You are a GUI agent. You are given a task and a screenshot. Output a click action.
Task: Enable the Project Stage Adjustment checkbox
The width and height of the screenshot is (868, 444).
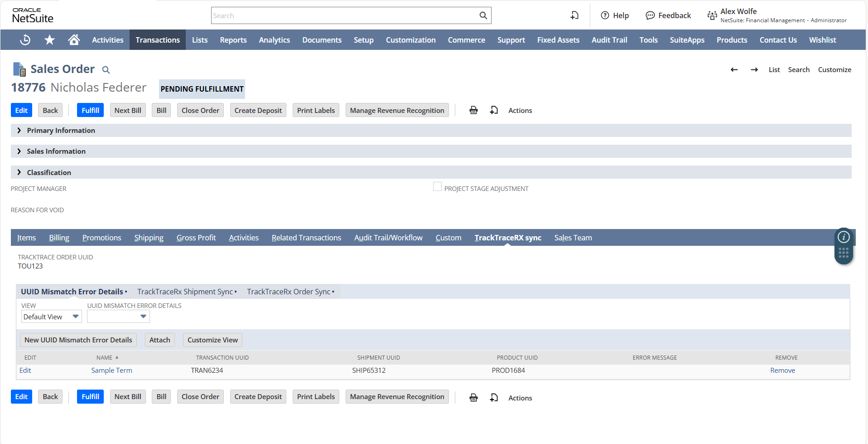pyautogui.click(x=437, y=186)
